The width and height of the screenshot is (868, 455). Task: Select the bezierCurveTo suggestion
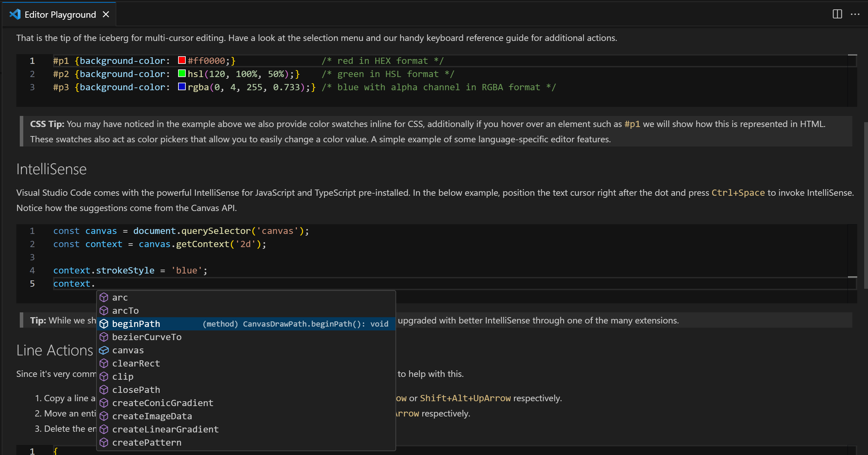pos(147,337)
